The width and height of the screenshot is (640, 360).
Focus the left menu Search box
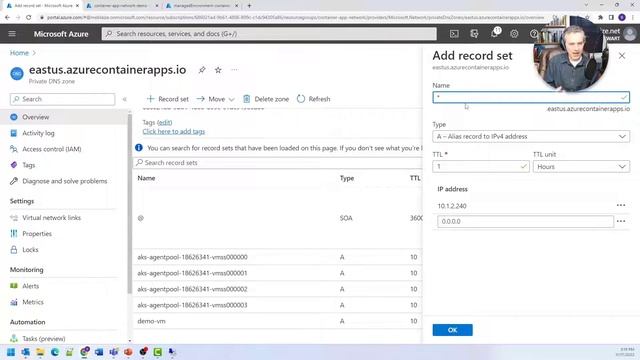click(62, 99)
